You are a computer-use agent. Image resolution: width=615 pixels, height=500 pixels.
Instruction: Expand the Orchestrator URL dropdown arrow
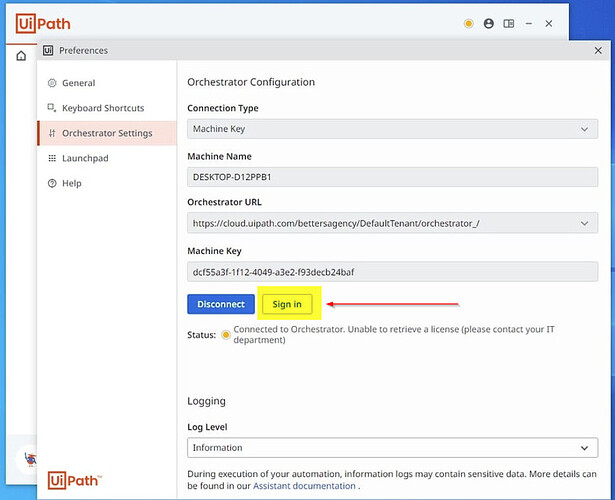[x=584, y=223]
